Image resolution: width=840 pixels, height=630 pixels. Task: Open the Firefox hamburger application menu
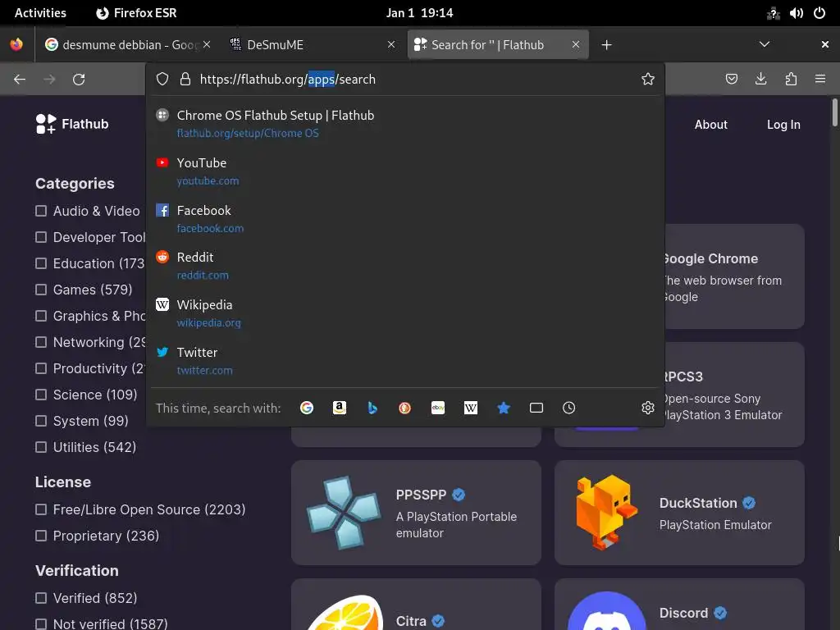pyautogui.click(x=820, y=80)
